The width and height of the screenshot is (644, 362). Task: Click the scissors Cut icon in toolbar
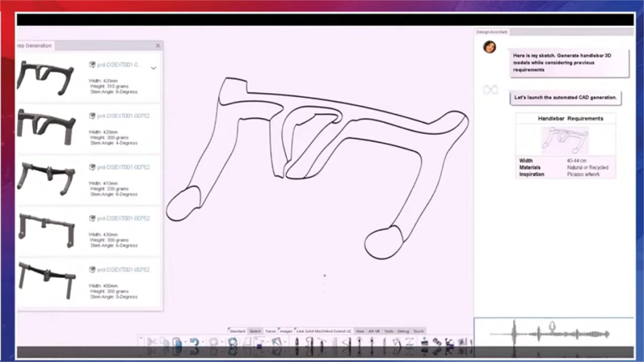[x=151, y=342]
